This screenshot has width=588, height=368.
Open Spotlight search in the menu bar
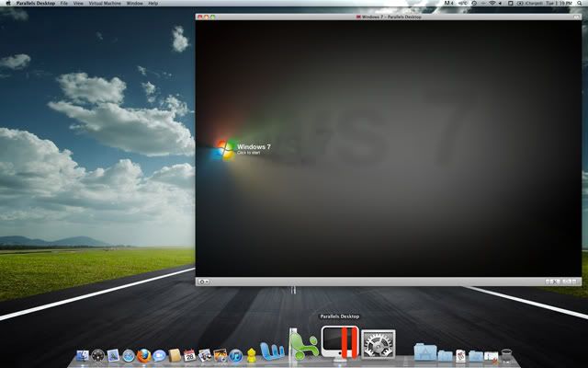[580, 4]
